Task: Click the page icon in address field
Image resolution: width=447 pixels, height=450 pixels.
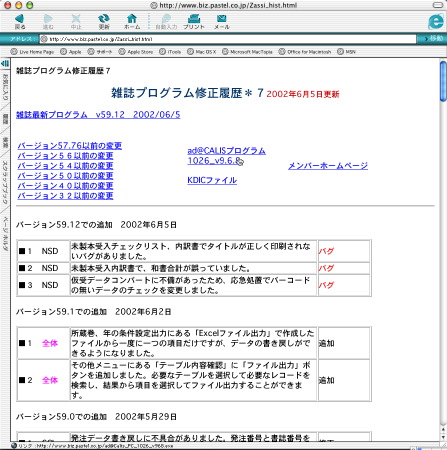Action: 44,39
